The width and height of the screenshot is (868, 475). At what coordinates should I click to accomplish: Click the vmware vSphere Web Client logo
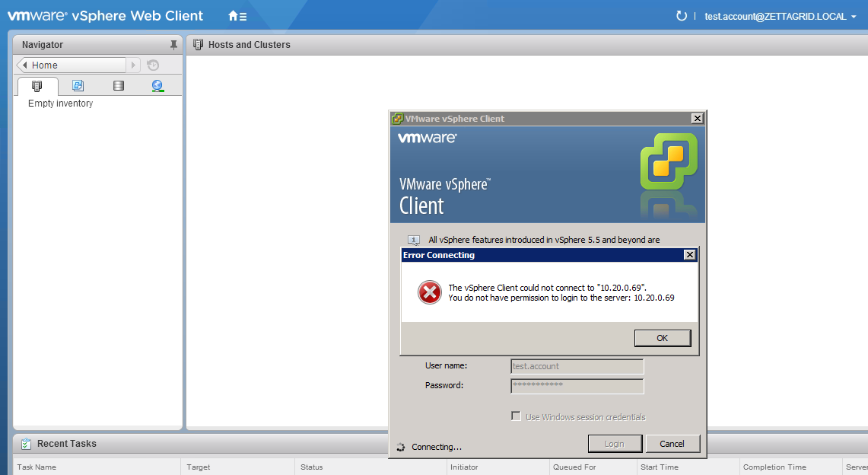pyautogui.click(x=105, y=16)
